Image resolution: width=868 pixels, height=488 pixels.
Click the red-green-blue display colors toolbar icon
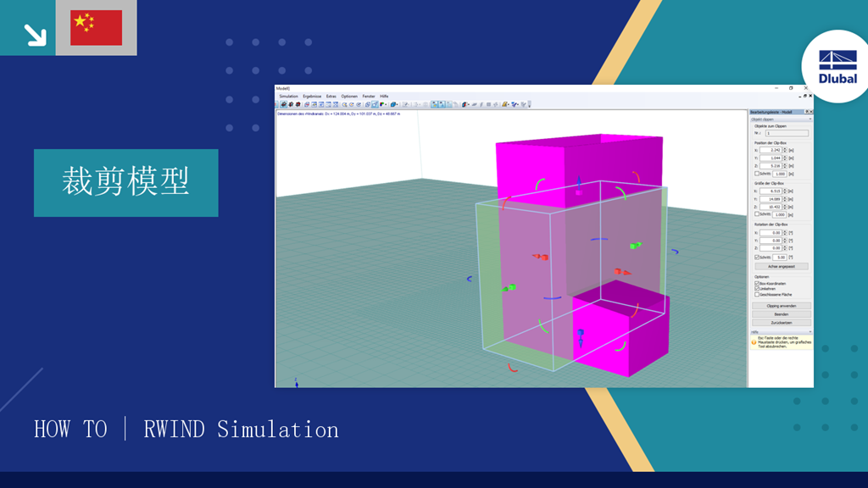382,104
